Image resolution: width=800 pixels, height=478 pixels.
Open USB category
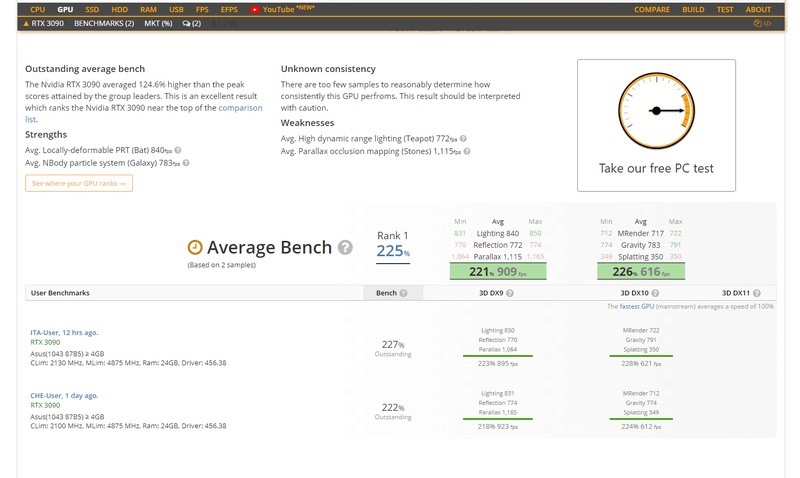click(x=176, y=9)
